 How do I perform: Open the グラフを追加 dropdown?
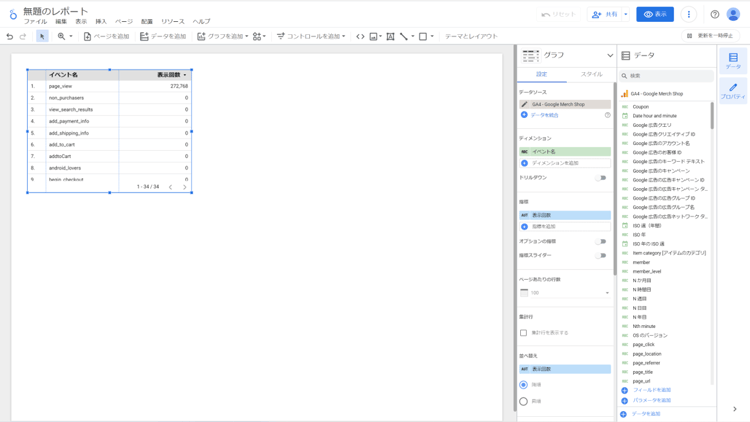tap(221, 36)
